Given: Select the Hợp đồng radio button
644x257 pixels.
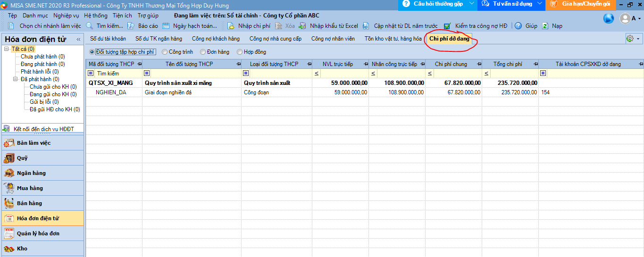Looking at the screenshot, I should (x=240, y=52).
